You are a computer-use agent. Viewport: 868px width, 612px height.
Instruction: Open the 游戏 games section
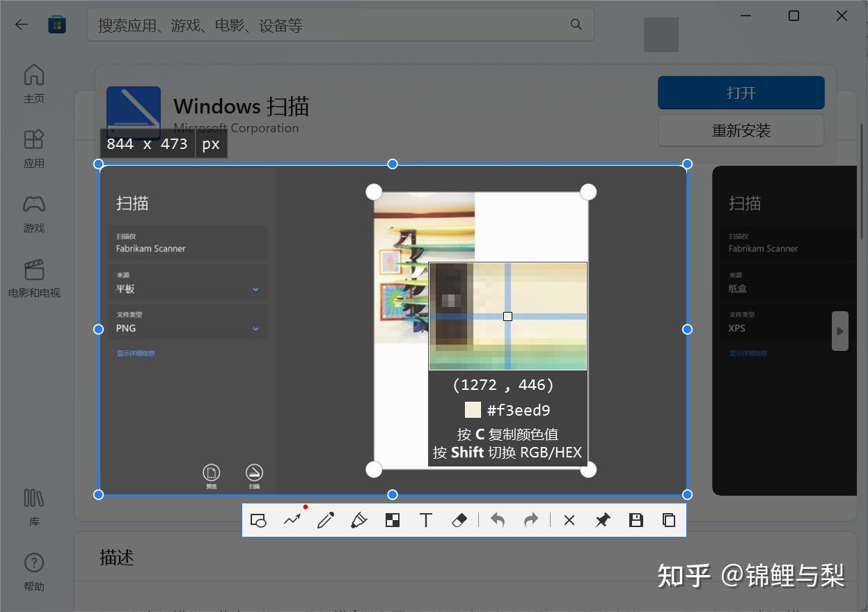point(34,213)
